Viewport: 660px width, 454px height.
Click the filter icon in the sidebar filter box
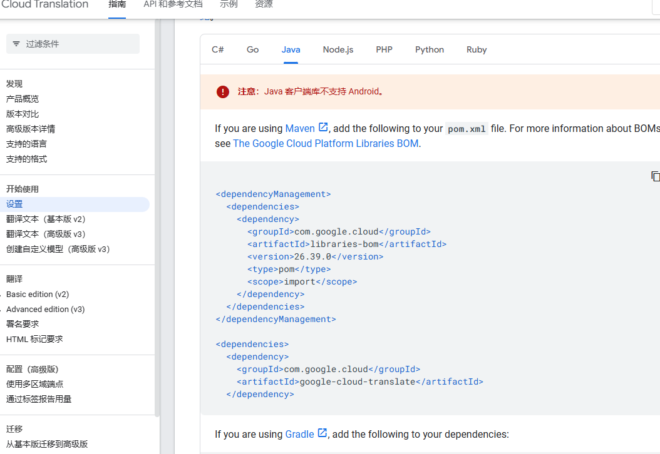16,44
